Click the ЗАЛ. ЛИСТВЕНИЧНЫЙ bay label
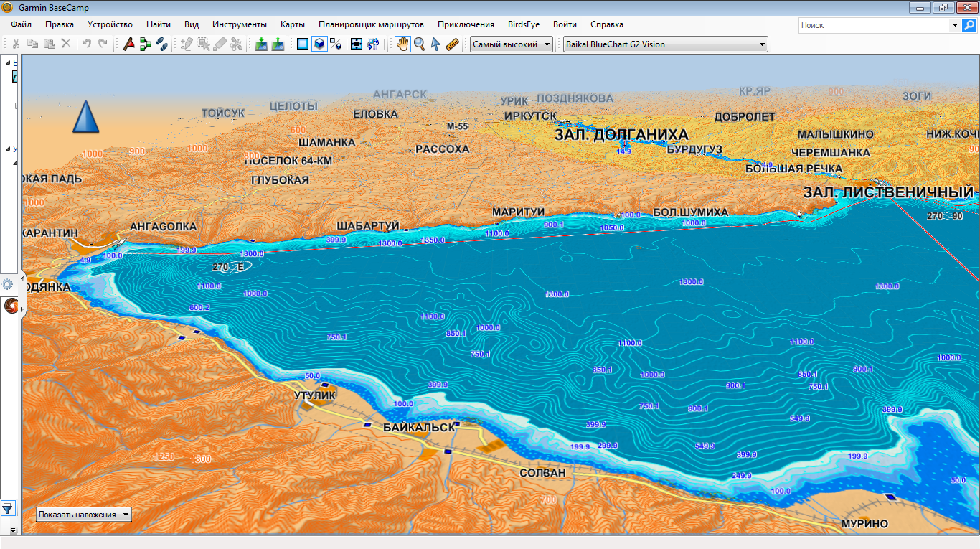Image resolution: width=980 pixels, height=549 pixels. pyautogui.click(x=888, y=192)
